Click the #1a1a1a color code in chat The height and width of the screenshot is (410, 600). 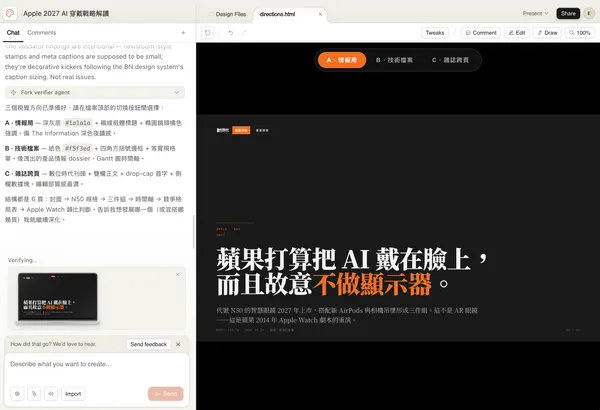point(78,123)
